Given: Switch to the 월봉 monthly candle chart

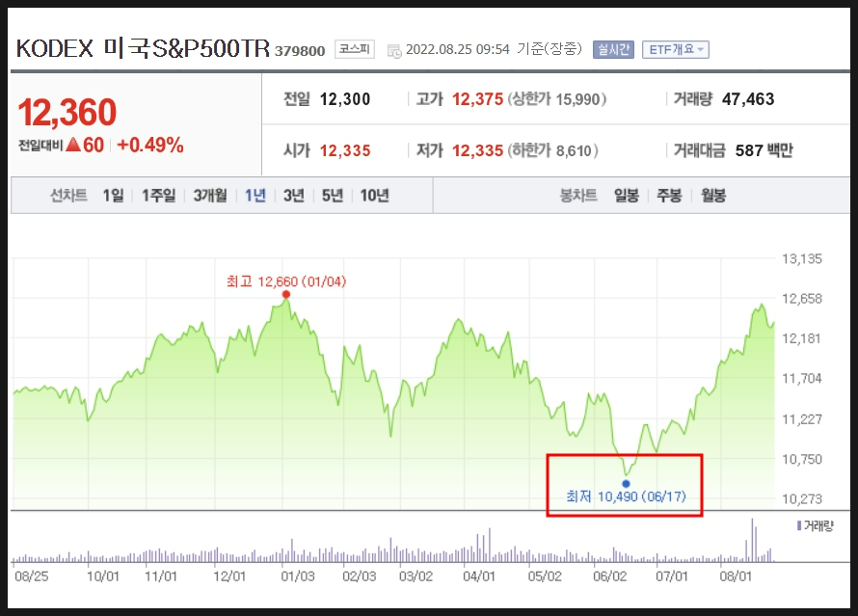Looking at the screenshot, I should pos(713,196).
